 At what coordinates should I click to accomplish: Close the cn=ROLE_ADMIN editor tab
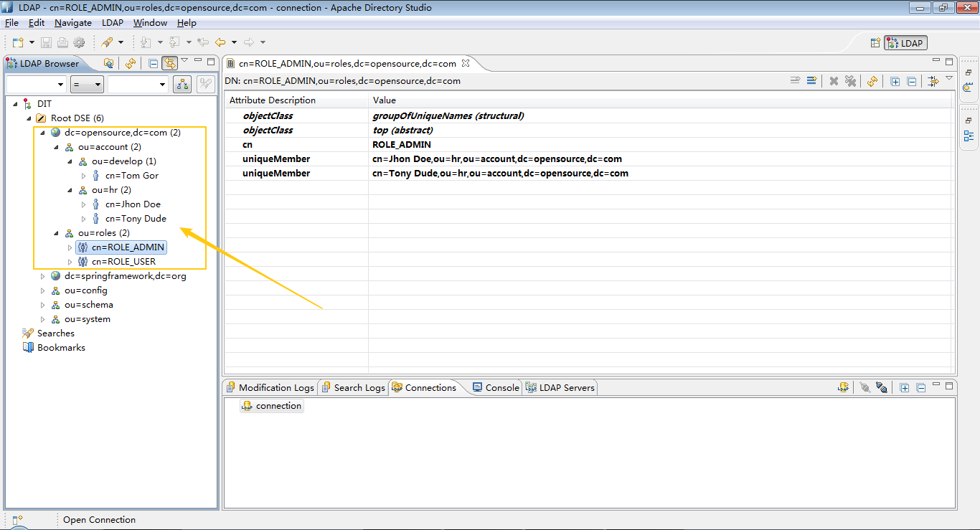[465, 63]
